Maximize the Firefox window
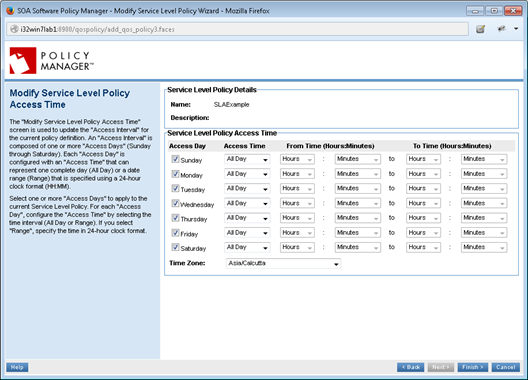Image resolution: width=528 pixels, height=380 pixels. pyautogui.click(x=494, y=11)
